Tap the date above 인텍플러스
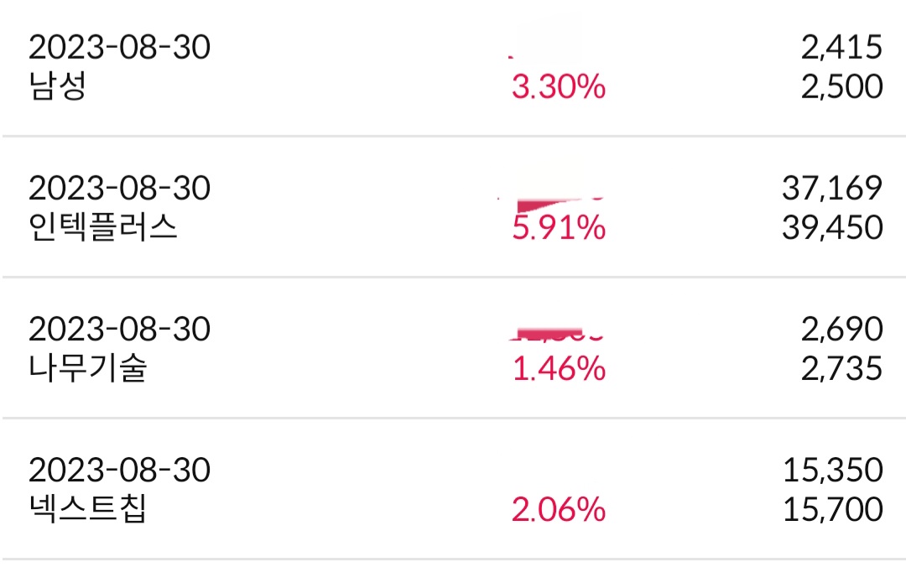Viewport: 906px width, 588px height. coord(119,189)
